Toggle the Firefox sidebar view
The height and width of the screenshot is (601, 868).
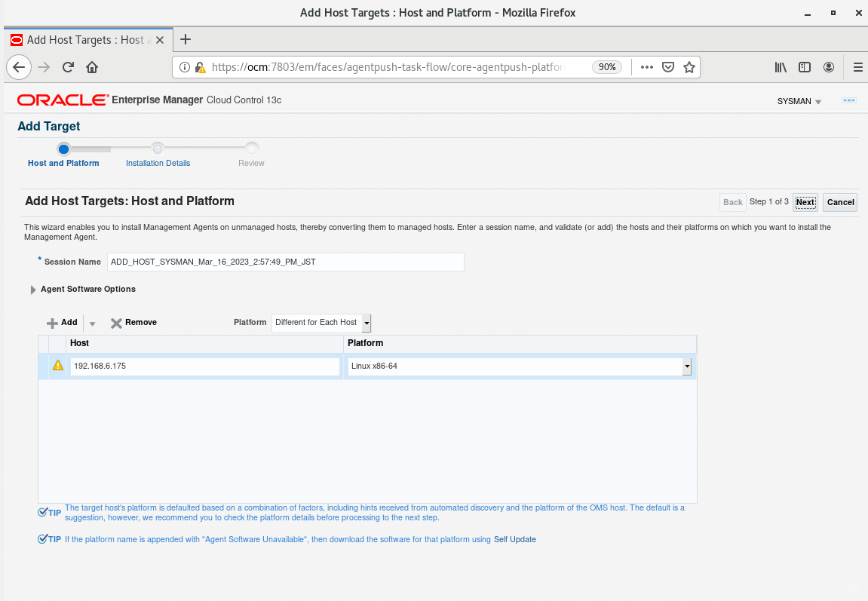tap(805, 67)
